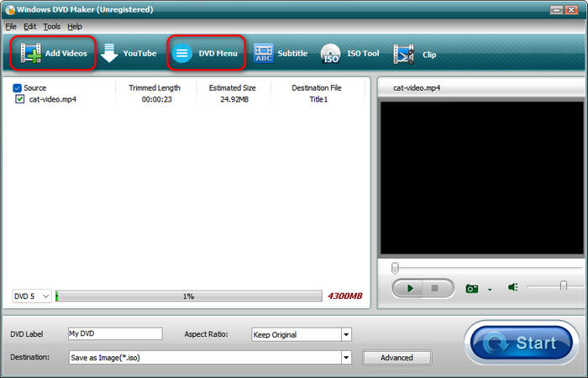
Task: Open snapshot options dropdown arrow
Action: (x=490, y=290)
